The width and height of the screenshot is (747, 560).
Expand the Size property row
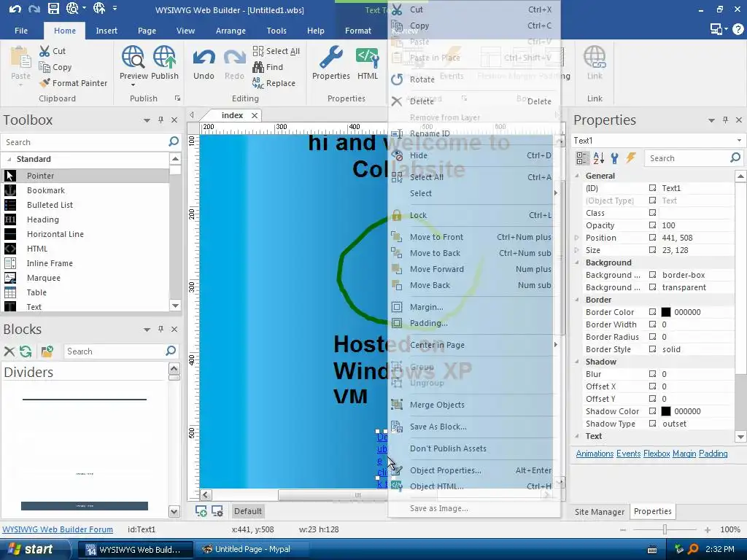click(577, 250)
